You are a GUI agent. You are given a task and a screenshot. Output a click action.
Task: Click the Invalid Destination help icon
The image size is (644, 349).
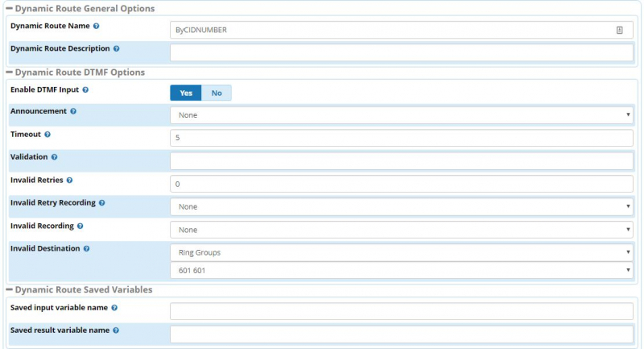point(86,248)
